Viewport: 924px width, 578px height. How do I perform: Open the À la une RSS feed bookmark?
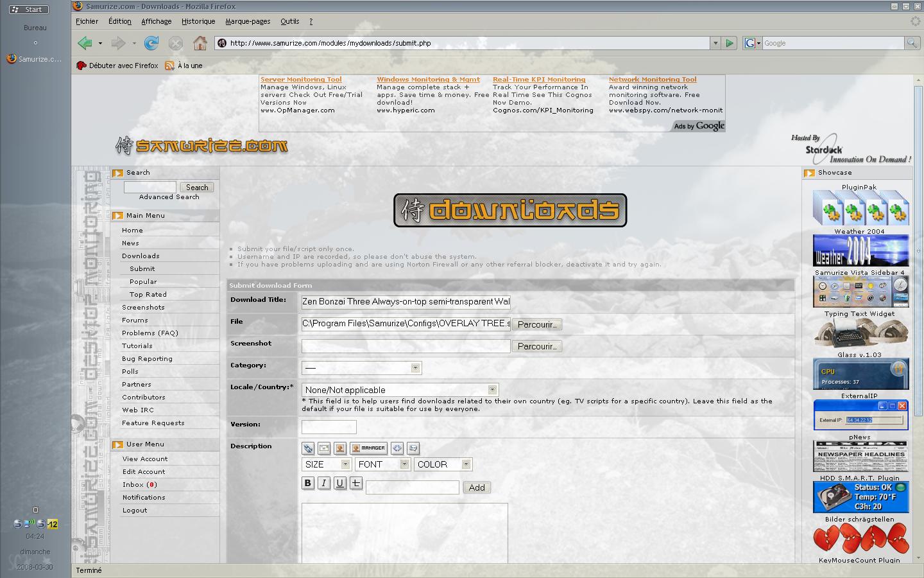184,66
